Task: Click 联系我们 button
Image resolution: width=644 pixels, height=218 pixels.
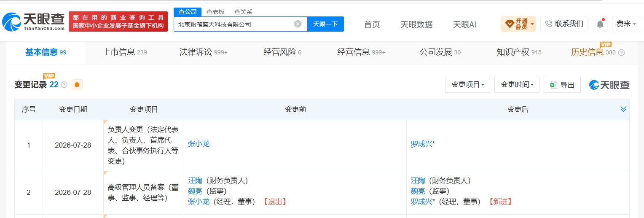Action: [564, 24]
